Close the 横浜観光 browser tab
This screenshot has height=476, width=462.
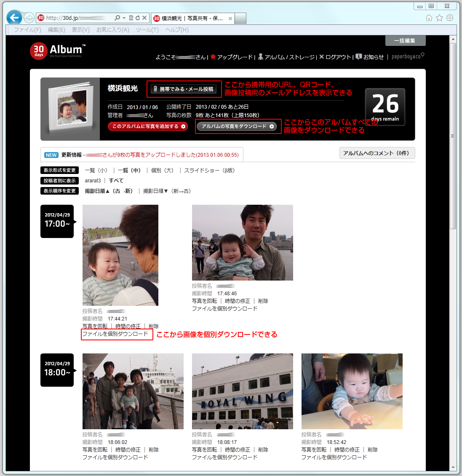click(230, 19)
